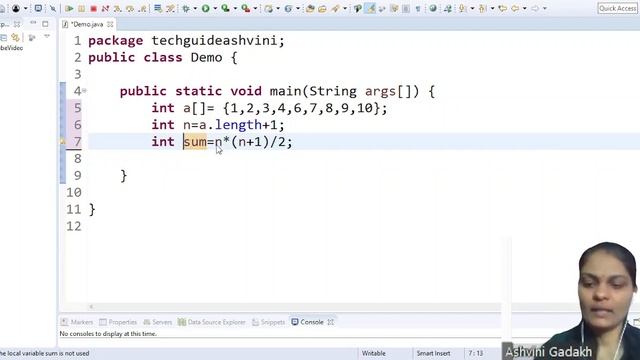Click the Open Type icon
The image size is (640, 360).
pos(310,8)
